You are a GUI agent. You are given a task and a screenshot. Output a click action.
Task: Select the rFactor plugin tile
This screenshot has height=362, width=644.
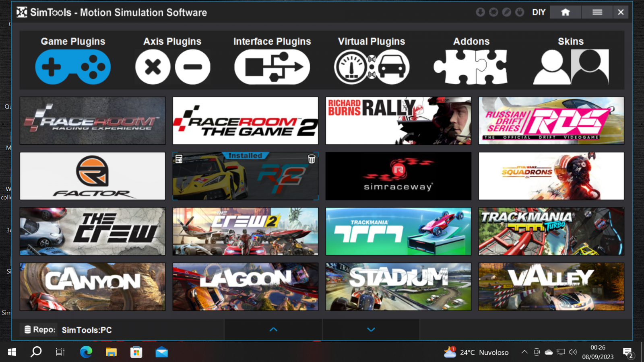tap(93, 176)
